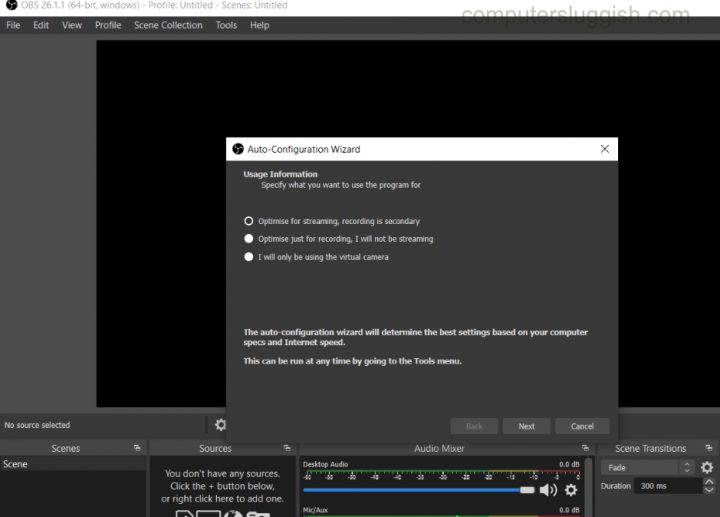Click the Mic/Aux '0.0 dB' value

pos(569,510)
